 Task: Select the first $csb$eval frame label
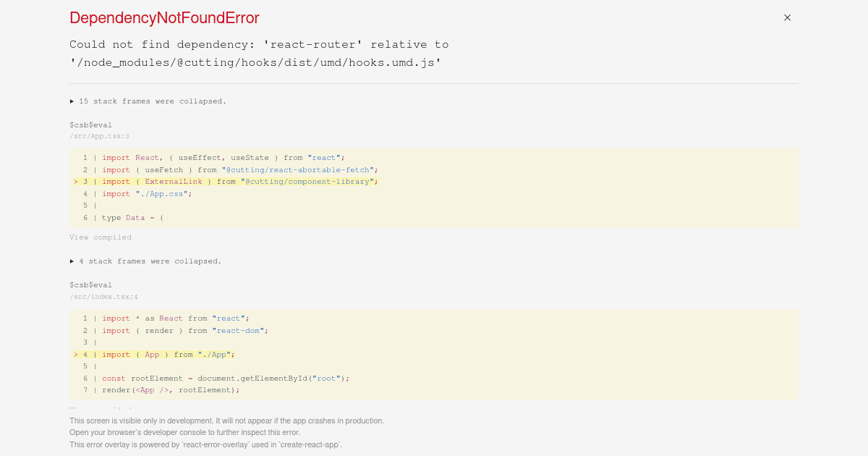coord(90,124)
